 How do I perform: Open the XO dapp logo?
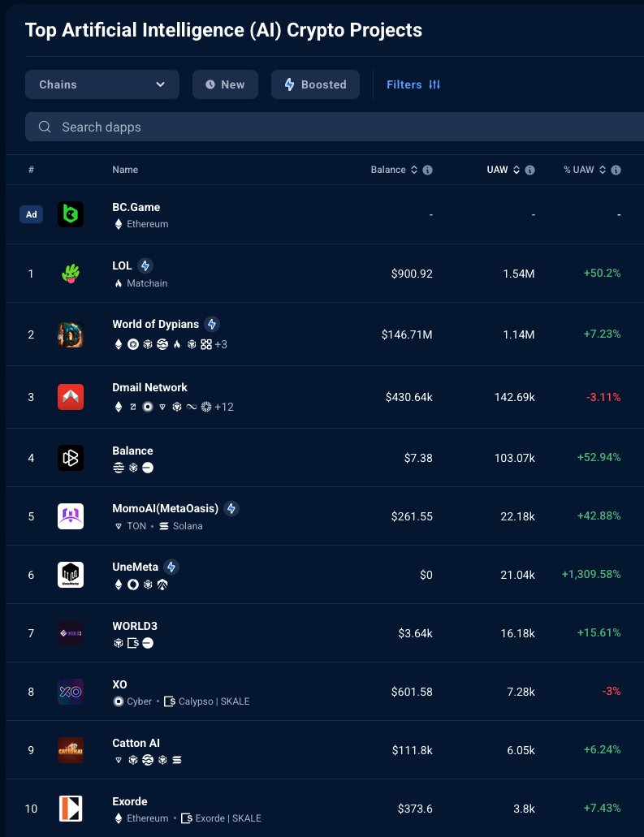point(71,692)
